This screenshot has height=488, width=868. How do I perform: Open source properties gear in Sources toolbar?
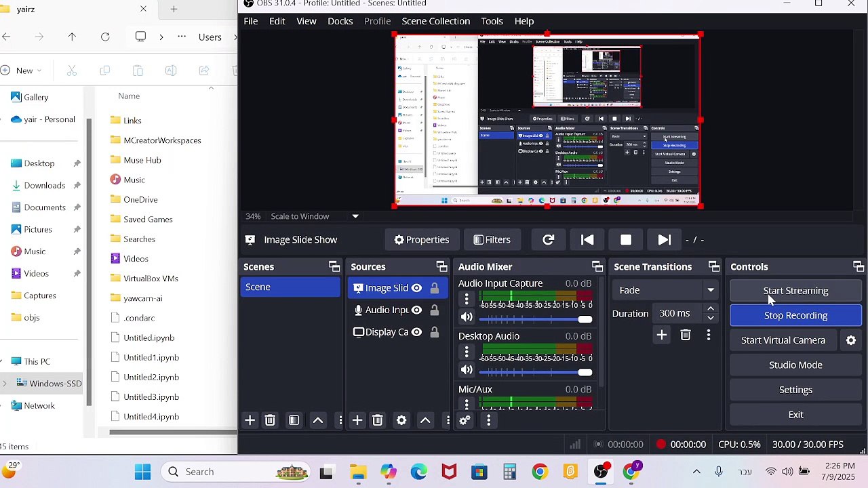click(x=401, y=421)
